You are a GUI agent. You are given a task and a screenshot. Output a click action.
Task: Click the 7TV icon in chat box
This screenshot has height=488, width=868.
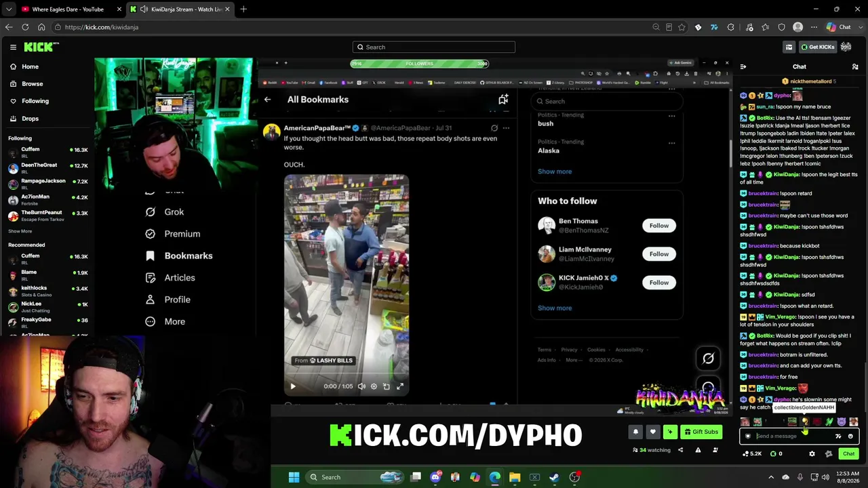tap(838, 436)
